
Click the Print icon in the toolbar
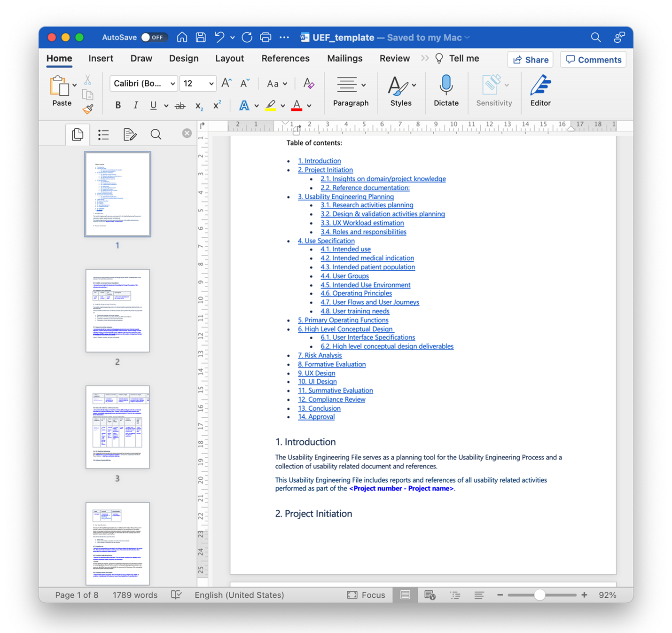[x=266, y=37]
